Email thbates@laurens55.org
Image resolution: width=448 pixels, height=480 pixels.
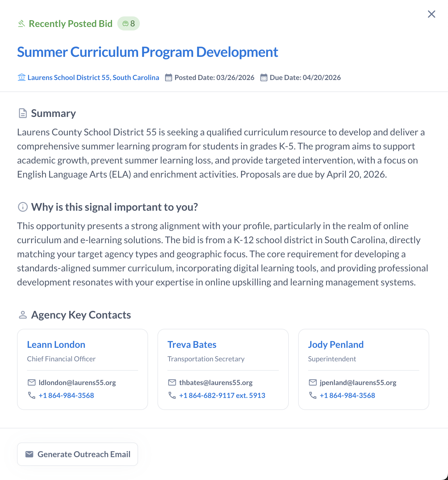(216, 383)
